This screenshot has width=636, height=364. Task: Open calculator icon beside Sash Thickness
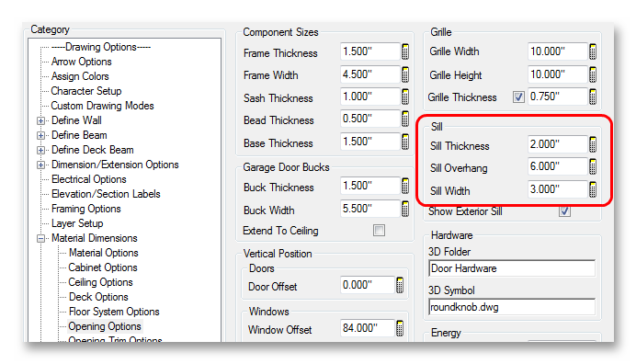pyautogui.click(x=404, y=97)
